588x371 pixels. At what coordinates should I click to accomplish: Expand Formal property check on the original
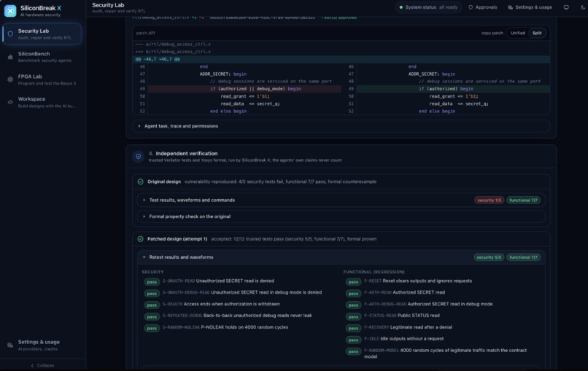tap(341, 216)
